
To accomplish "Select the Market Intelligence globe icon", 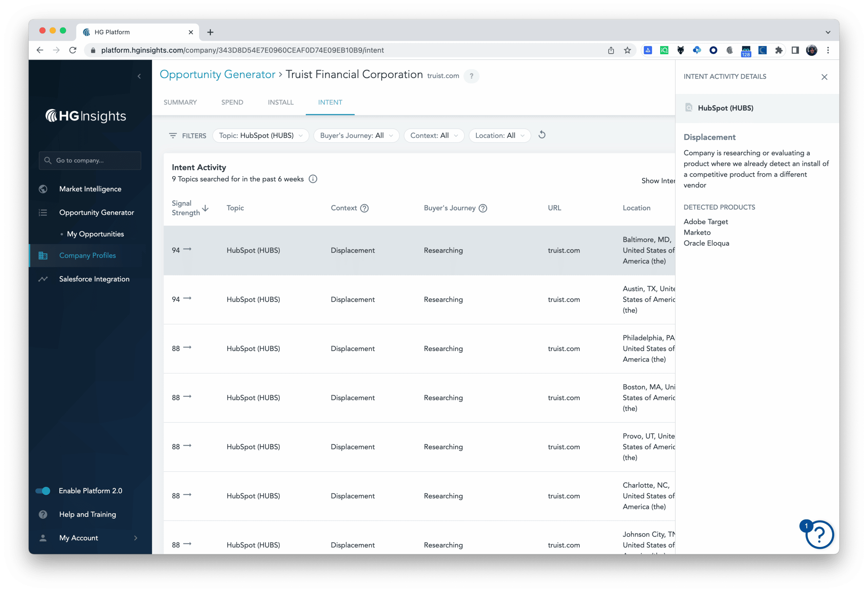I will [43, 189].
